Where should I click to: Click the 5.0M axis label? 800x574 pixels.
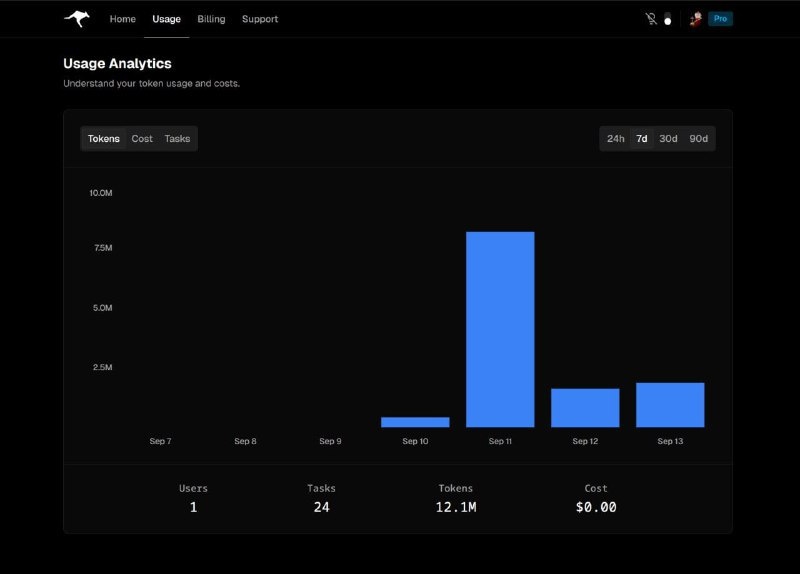102,308
